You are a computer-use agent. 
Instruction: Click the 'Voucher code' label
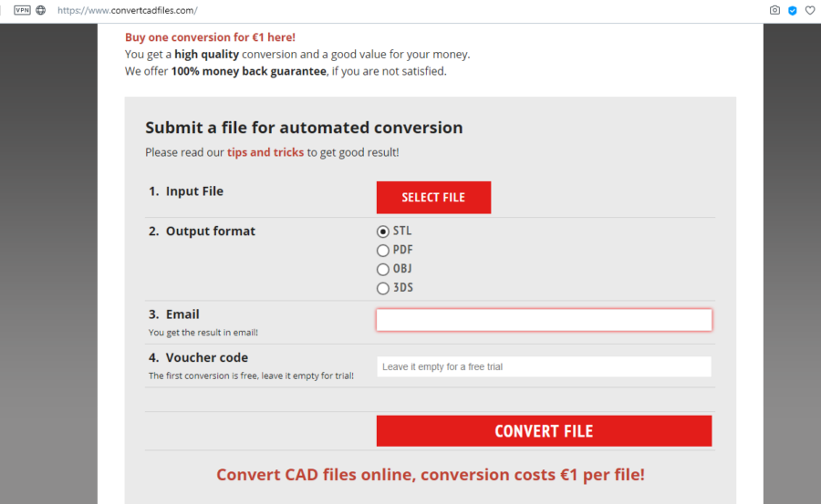(x=207, y=357)
